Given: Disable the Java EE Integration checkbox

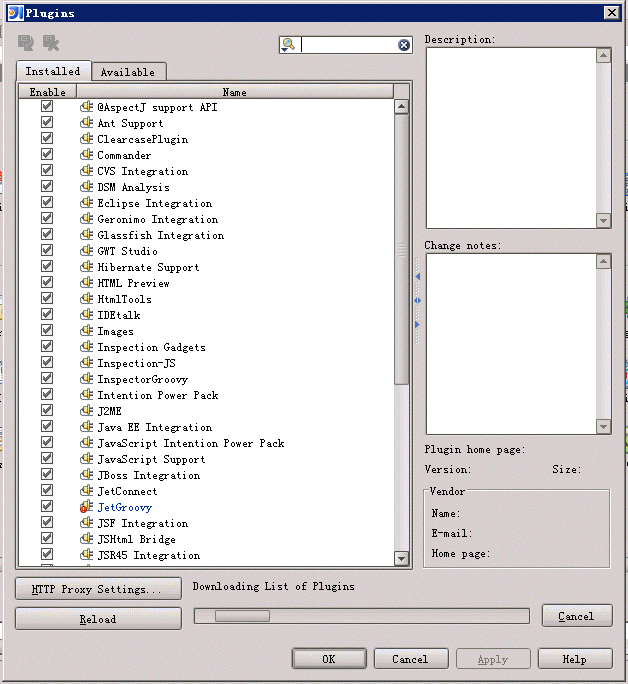Looking at the screenshot, I should (47, 426).
